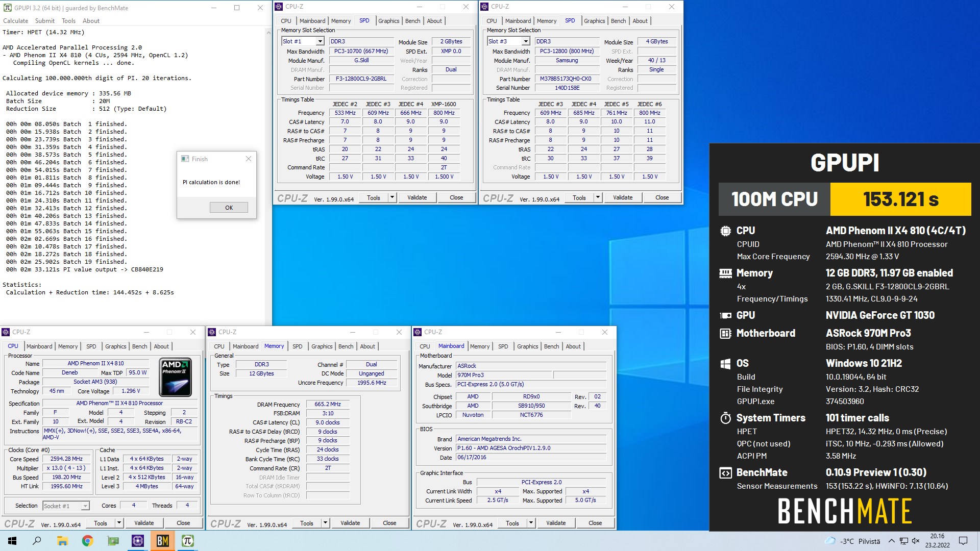The height and width of the screenshot is (551, 980).
Task: Click OK in the Finish dialog
Action: (229, 208)
